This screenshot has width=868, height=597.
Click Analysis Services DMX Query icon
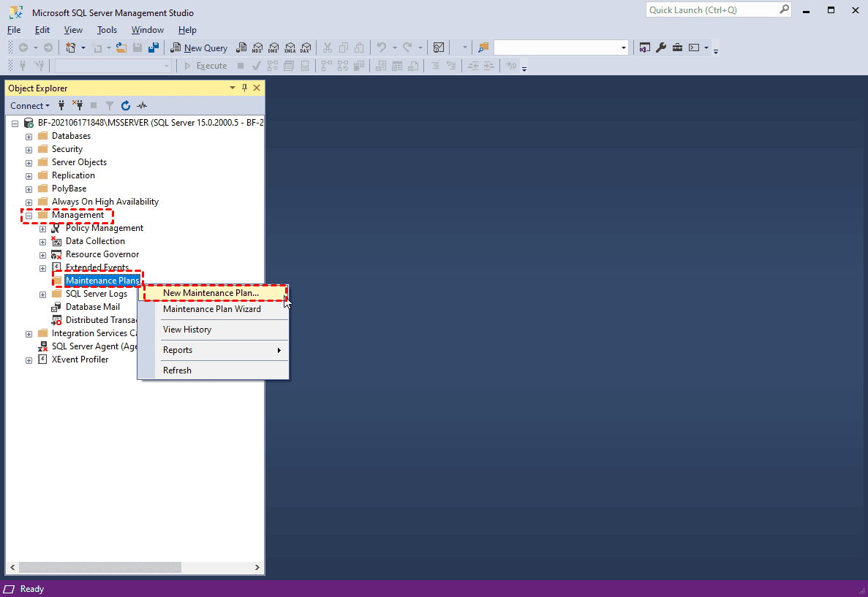pyautogui.click(x=273, y=48)
